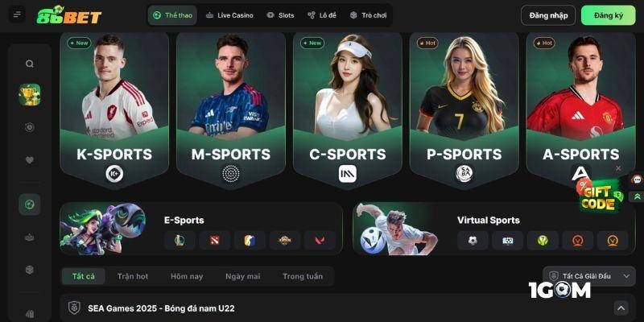Open the trophy icon in sidebar
The image size is (644, 322).
tap(30, 95)
